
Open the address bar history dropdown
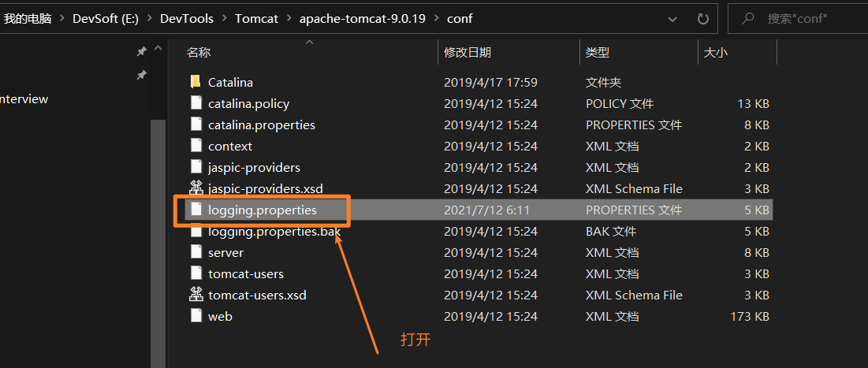coord(672,18)
